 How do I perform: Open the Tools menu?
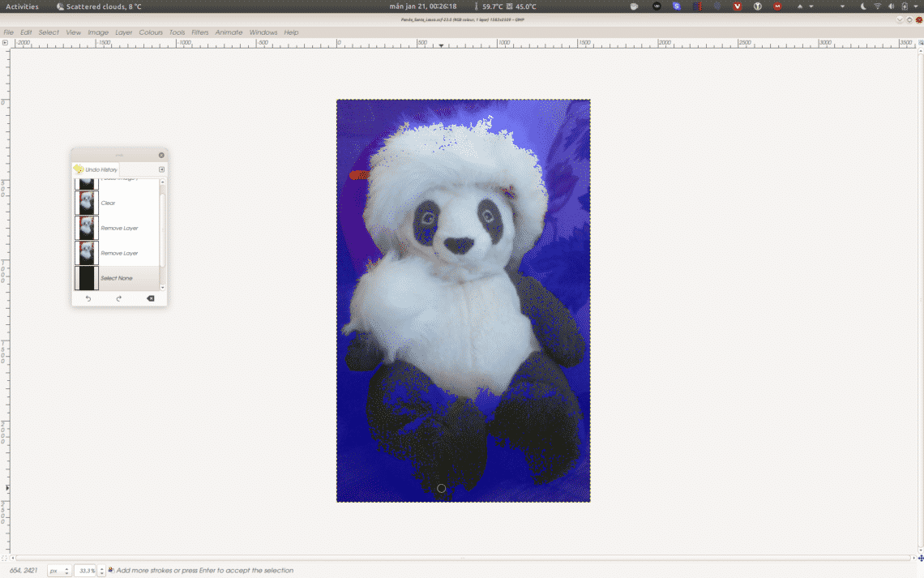tap(178, 32)
